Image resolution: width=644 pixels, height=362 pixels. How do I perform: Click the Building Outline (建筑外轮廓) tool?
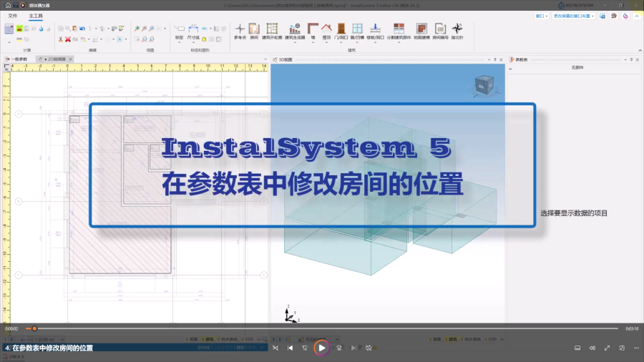click(272, 30)
